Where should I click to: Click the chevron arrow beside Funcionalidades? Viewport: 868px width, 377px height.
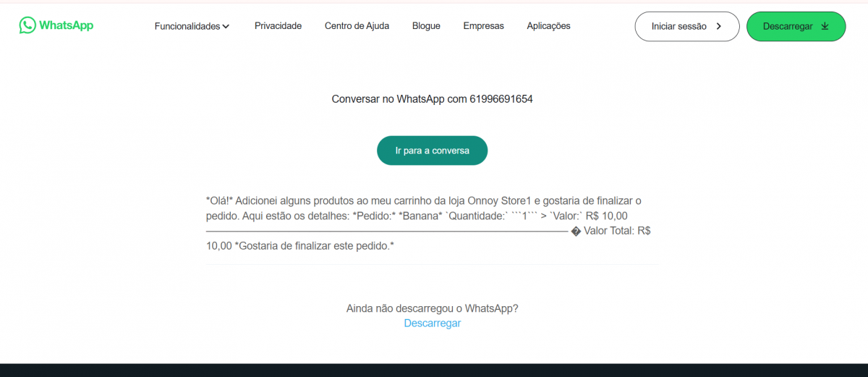click(226, 27)
